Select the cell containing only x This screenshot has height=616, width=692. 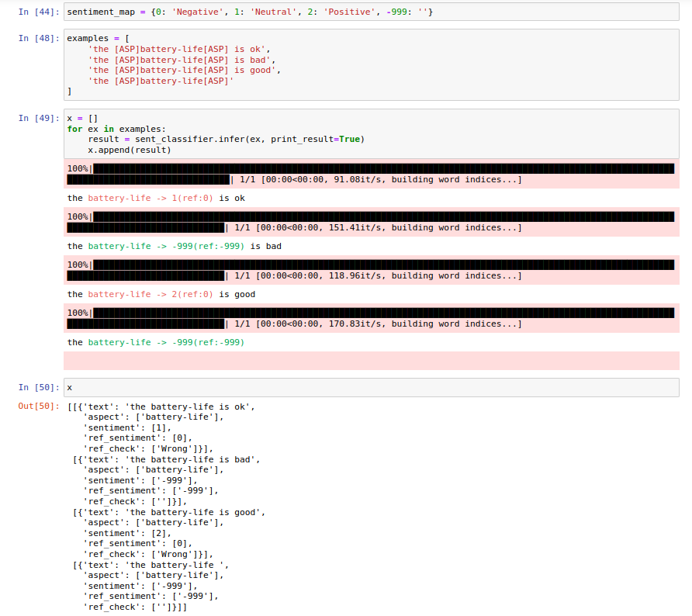pos(310,387)
